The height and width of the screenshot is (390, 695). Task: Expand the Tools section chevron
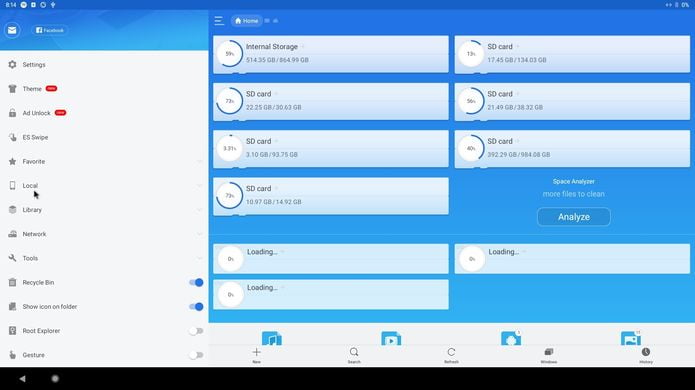click(x=199, y=258)
